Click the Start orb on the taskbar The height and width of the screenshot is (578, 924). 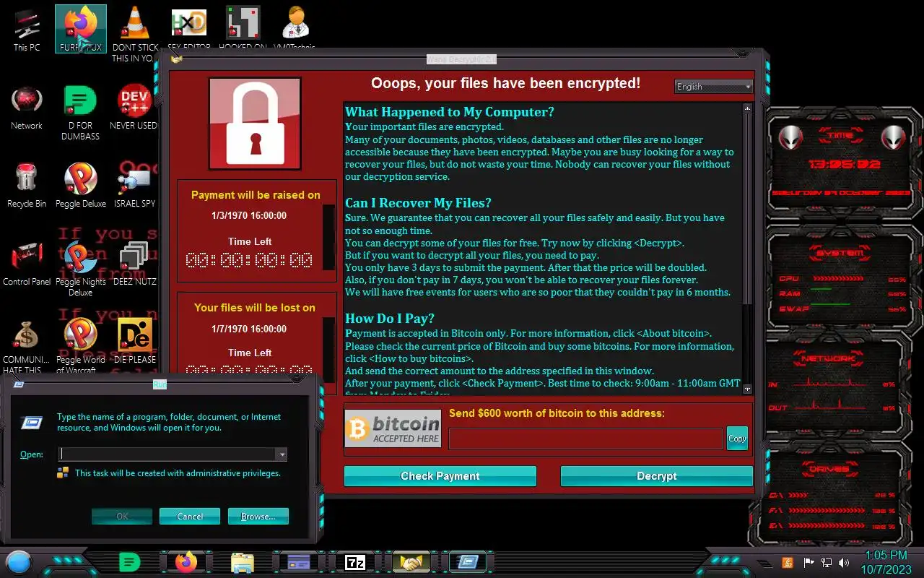[19, 562]
